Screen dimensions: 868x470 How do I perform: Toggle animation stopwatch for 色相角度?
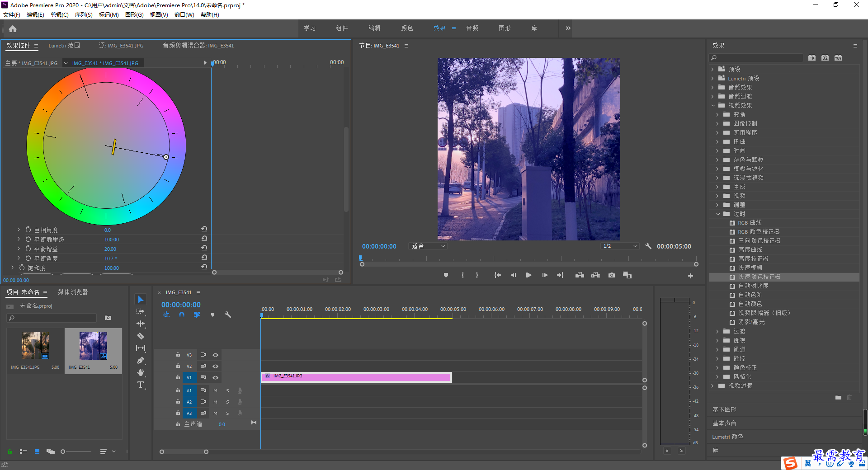28,230
